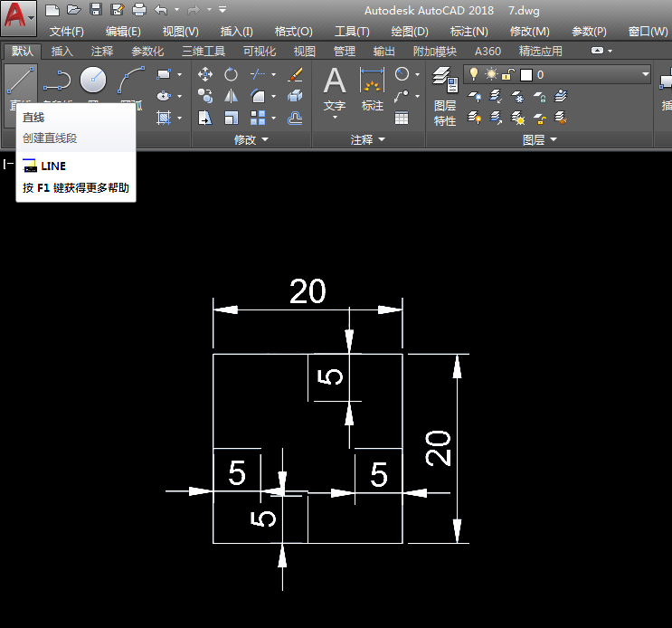The height and width of the screenshot is (628, 672).
Task: Insert a table with the Table icon
Action: point(402,117)
